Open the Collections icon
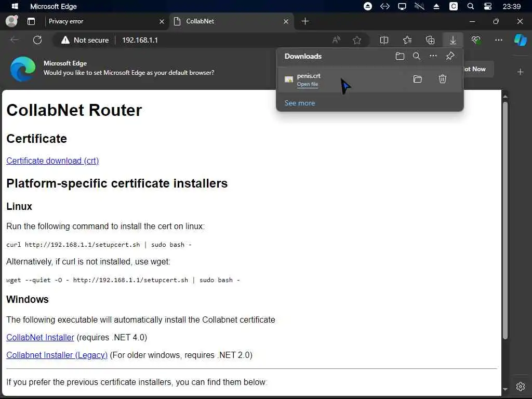The width and height of the screenshot is (532, 399). point(430,40)
